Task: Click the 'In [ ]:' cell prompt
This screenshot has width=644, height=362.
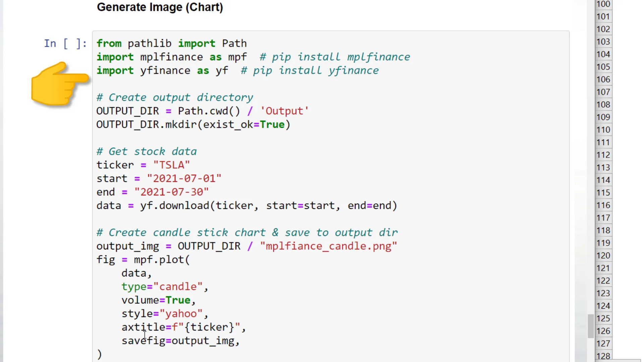Action: pos(65,44)
